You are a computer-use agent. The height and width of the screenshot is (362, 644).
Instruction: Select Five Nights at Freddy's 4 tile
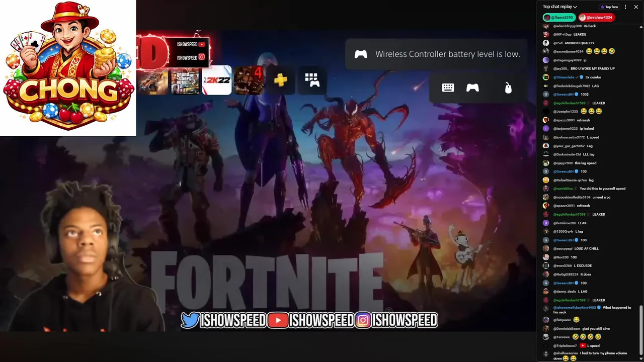coord(249,80)
